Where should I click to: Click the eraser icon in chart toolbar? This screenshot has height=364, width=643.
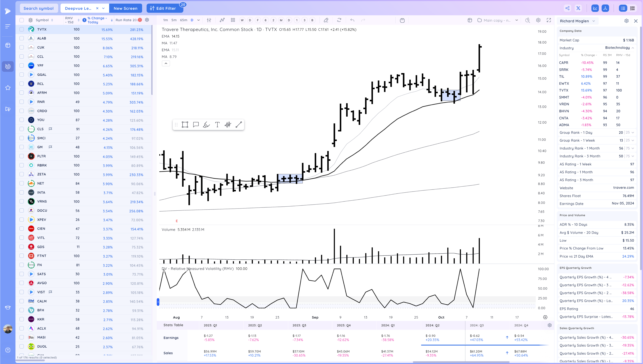click(x=326, y=20)
